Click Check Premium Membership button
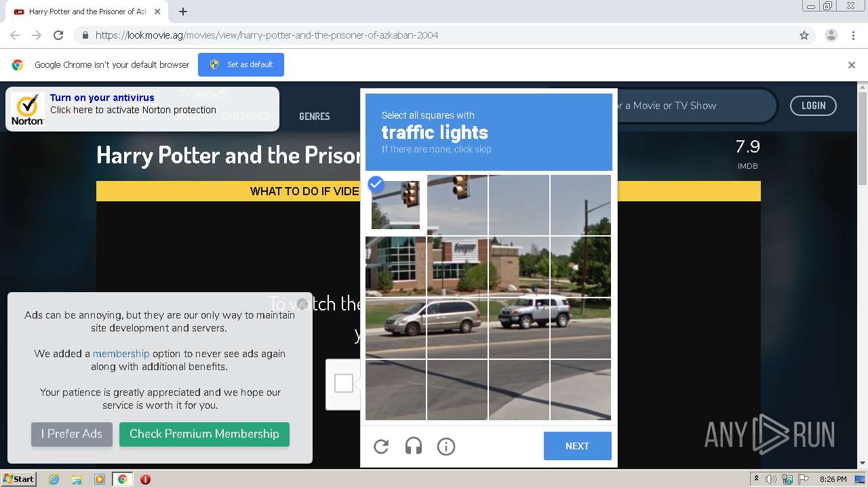868x488 pixels. [x=204, y=434]
